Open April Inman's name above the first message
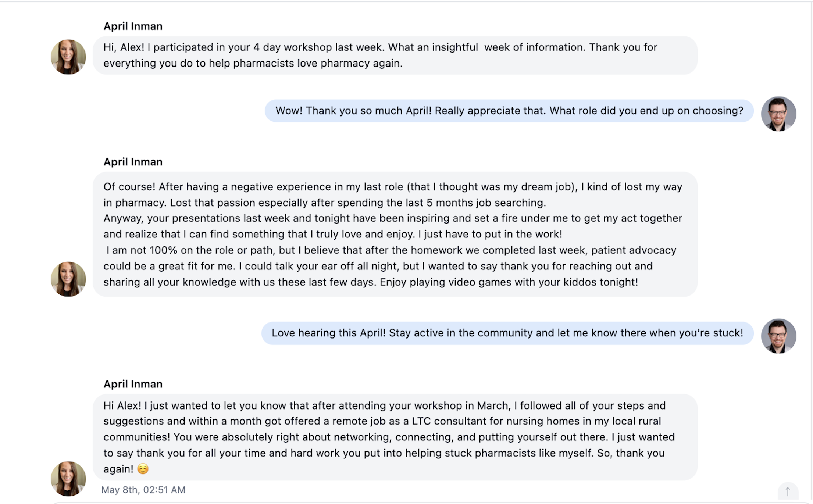Screen dimensions: 813x504 tap(133, 26)
